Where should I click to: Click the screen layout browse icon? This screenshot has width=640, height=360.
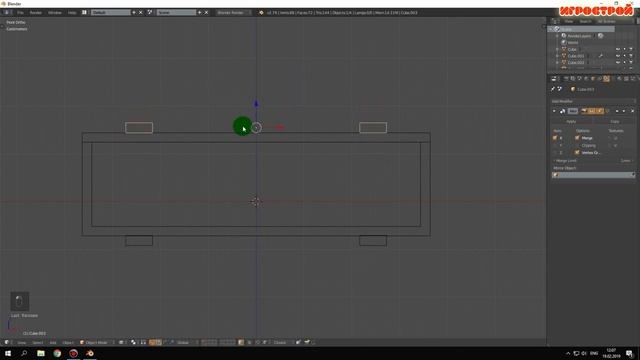coord(84,13)
